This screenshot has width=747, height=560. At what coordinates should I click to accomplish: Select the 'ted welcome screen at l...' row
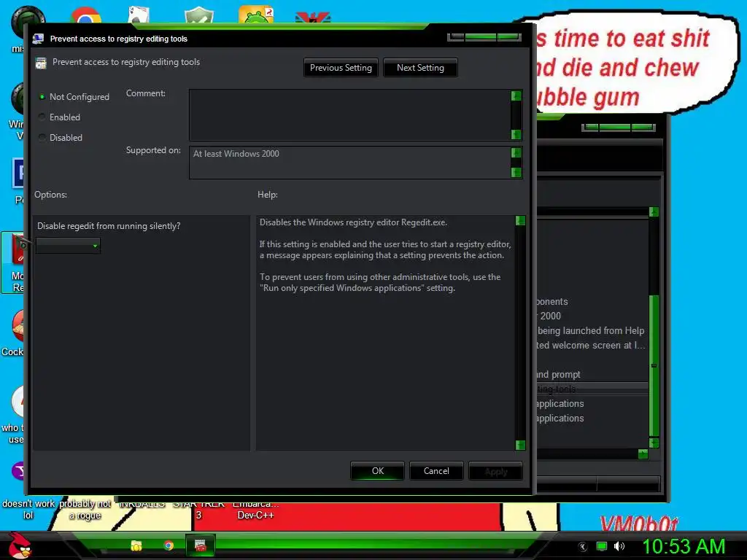tap(592, 345)
